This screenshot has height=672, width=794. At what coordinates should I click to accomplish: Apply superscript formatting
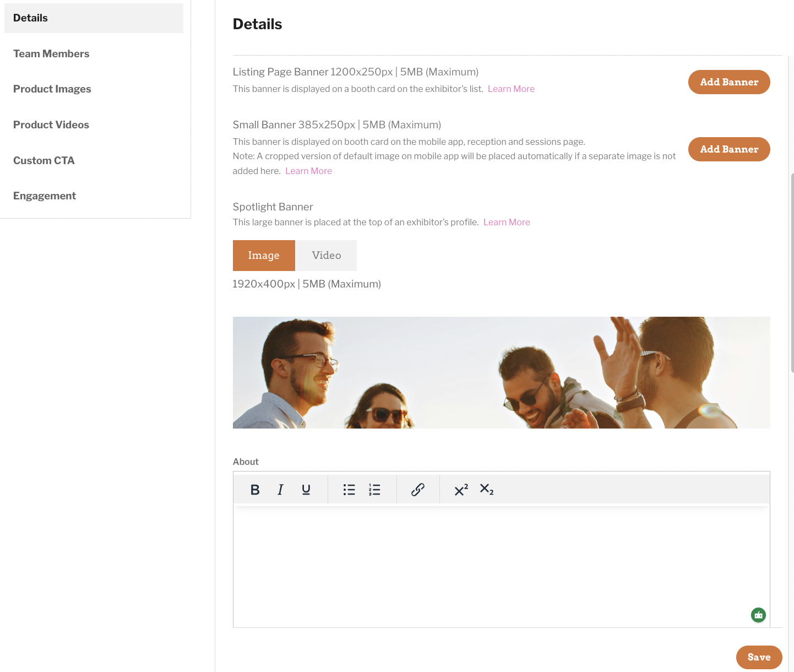[461, 490]
